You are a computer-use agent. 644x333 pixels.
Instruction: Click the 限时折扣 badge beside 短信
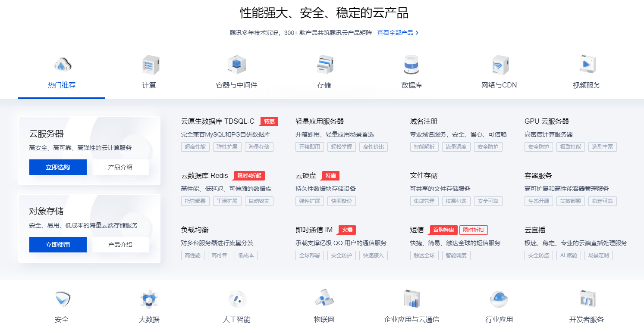click(473, 230)
